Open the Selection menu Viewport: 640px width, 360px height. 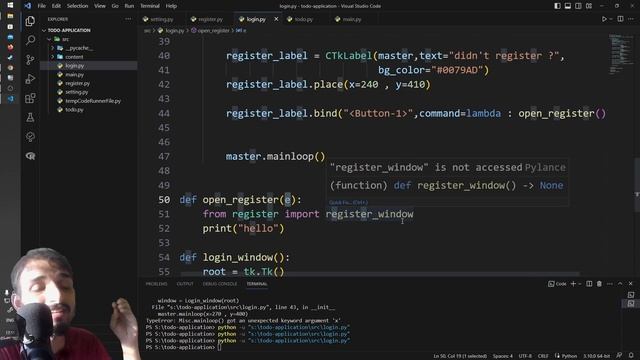click(x=77, y=6)
